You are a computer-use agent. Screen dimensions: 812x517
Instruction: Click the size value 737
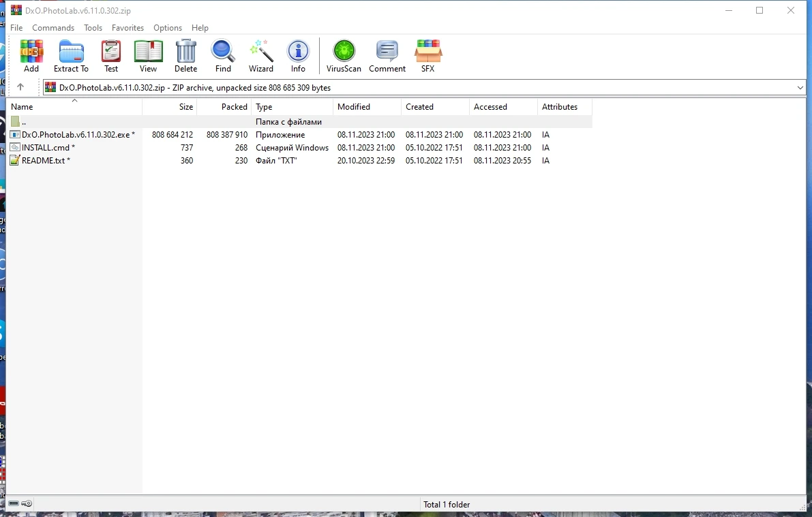(x=186, y=148)
